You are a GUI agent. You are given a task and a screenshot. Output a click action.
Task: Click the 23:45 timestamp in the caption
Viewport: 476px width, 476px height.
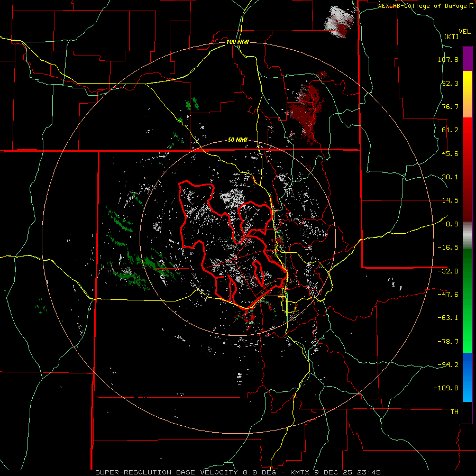[x=369, y=472]
